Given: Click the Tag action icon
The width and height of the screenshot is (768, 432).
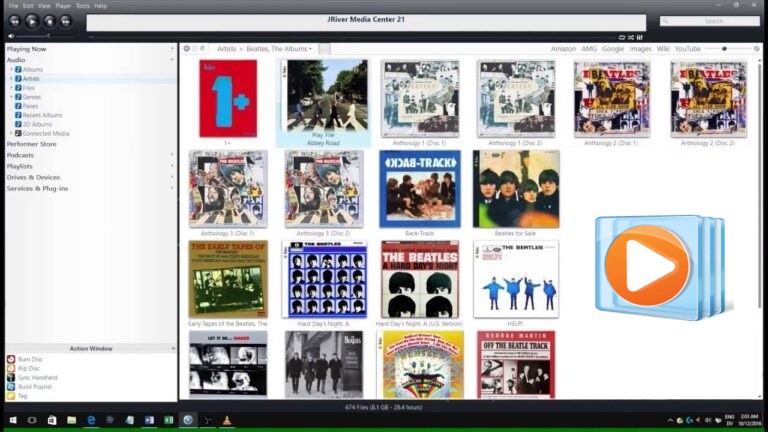Looking at the screenshot, I should pyautogui.click(x=11, y=396).
